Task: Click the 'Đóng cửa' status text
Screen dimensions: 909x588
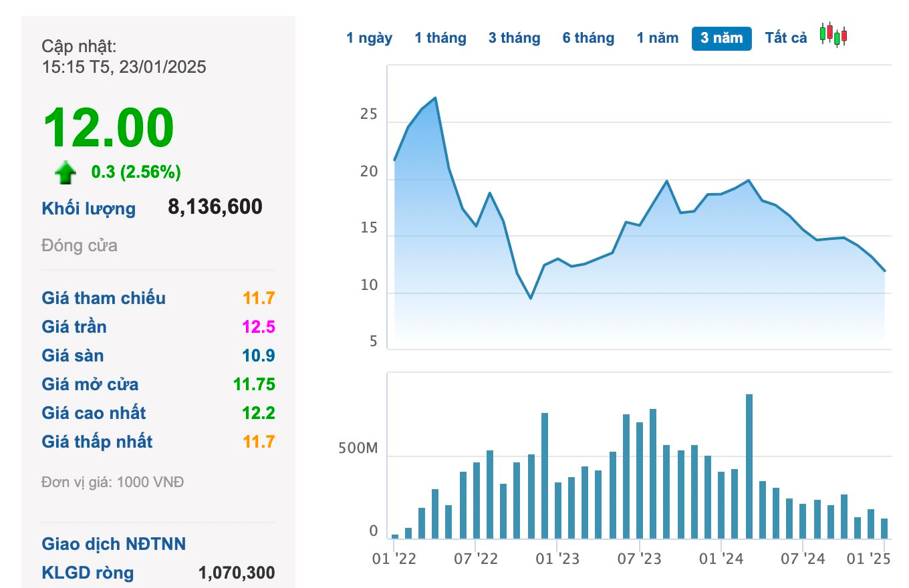Action: coord(80,245)
